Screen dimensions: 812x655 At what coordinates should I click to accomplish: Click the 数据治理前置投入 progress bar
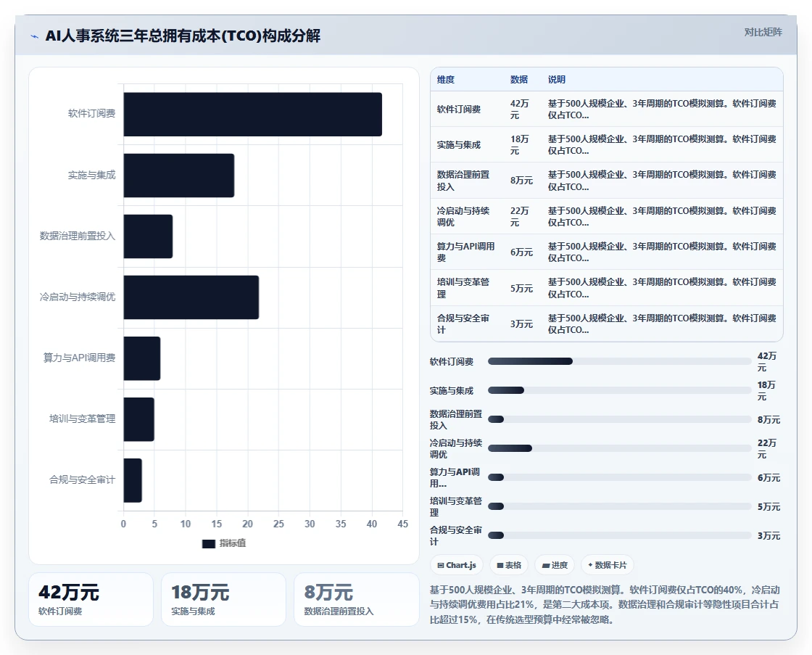[x=619, y=419]
